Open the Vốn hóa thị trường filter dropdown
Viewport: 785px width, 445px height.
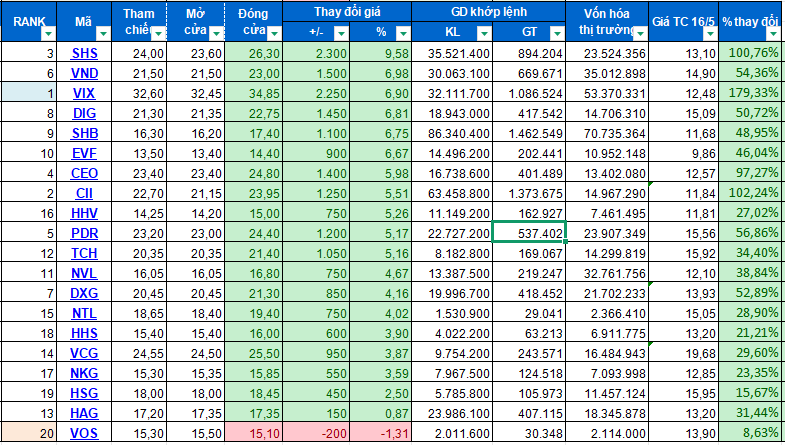pyautogui.click(x=640, y=34)
